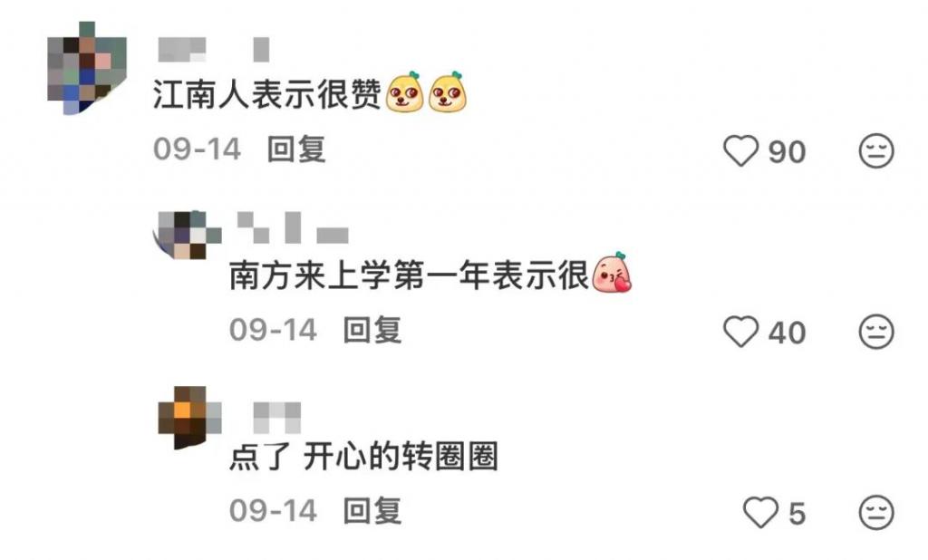The height and width of the screenshot is (560, 928).
Task: Like the comment with 40 likes
Action: 740,332
